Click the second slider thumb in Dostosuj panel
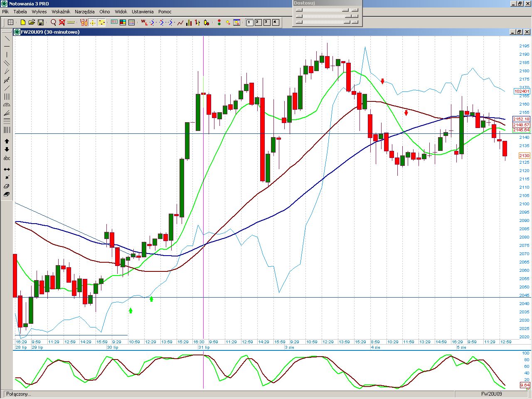This screenshot has width=532, height=399. pos(348,16)
